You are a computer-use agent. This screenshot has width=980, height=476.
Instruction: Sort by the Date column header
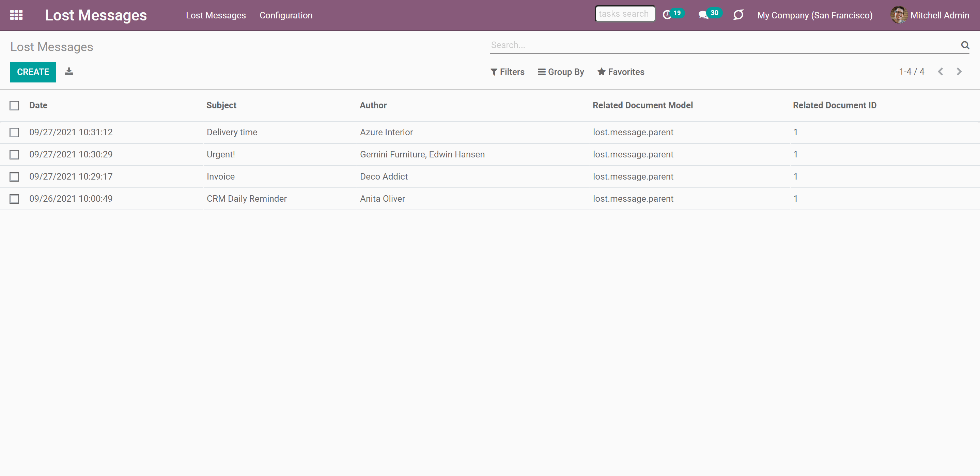38,105
